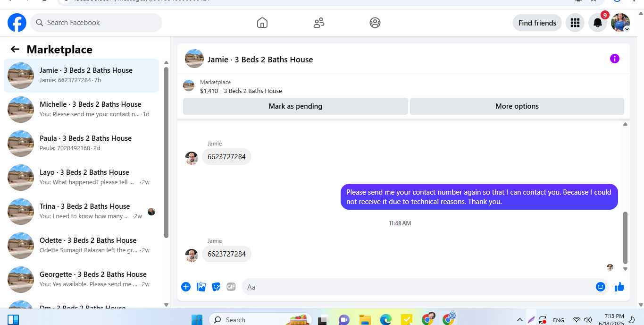Click the back arrow beside Marketplace
Viewport: 644px width, 325px height.
(x=15, y=49)
